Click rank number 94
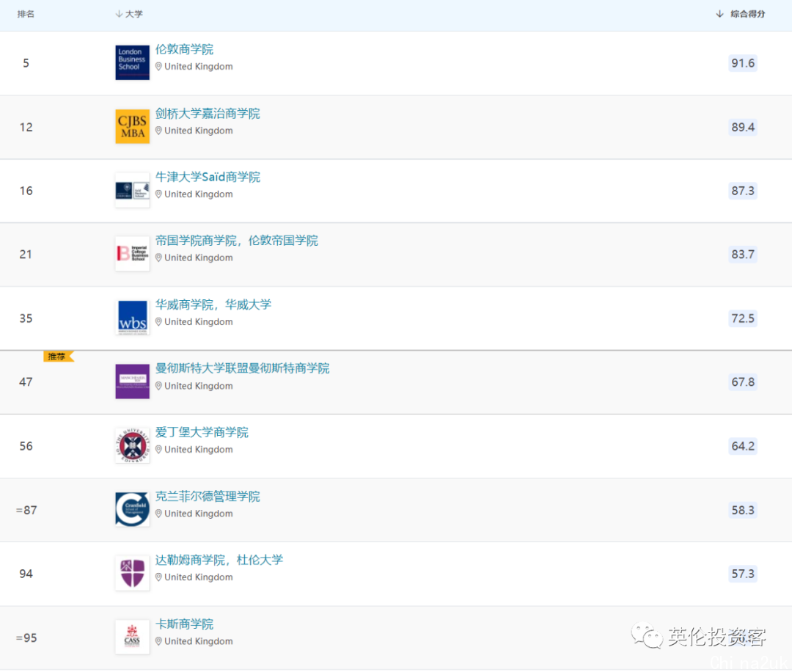The height and width of the screenshot is (672, 792). click(x=26, y=574)
